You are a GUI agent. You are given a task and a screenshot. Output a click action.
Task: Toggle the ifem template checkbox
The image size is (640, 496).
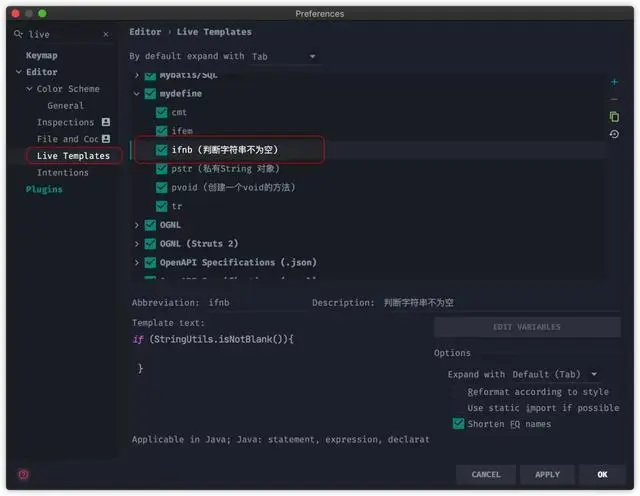tap(162, 131)
